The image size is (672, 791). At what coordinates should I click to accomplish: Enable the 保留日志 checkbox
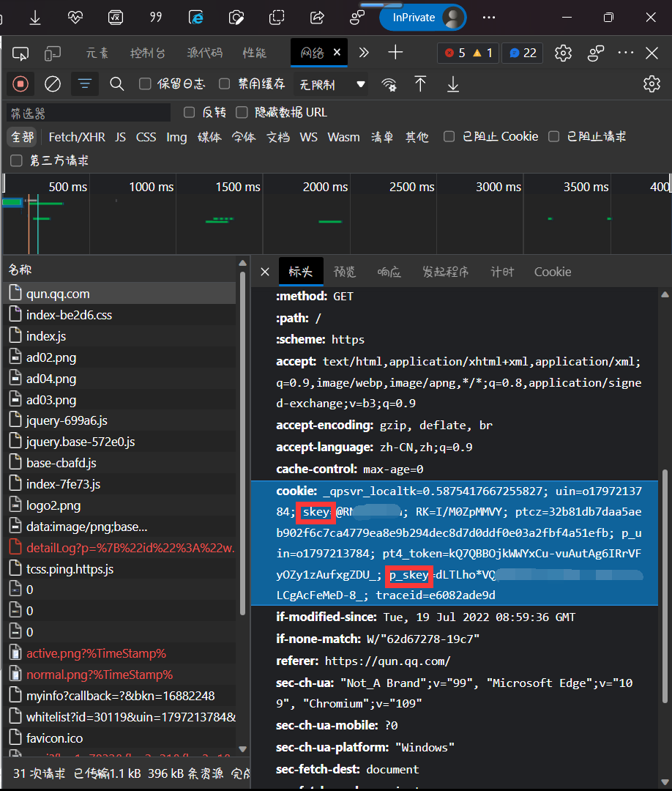tap(144, 83)
